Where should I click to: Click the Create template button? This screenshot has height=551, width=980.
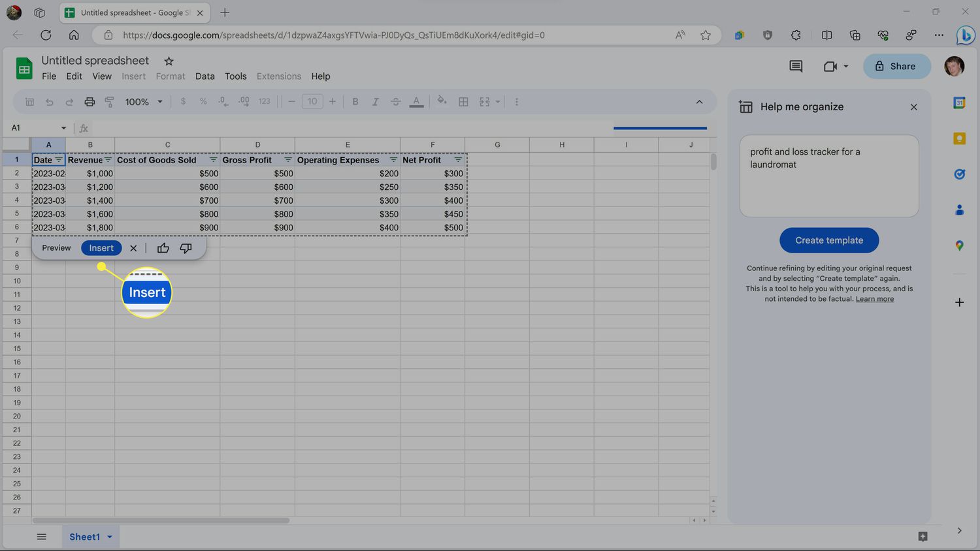829,240
